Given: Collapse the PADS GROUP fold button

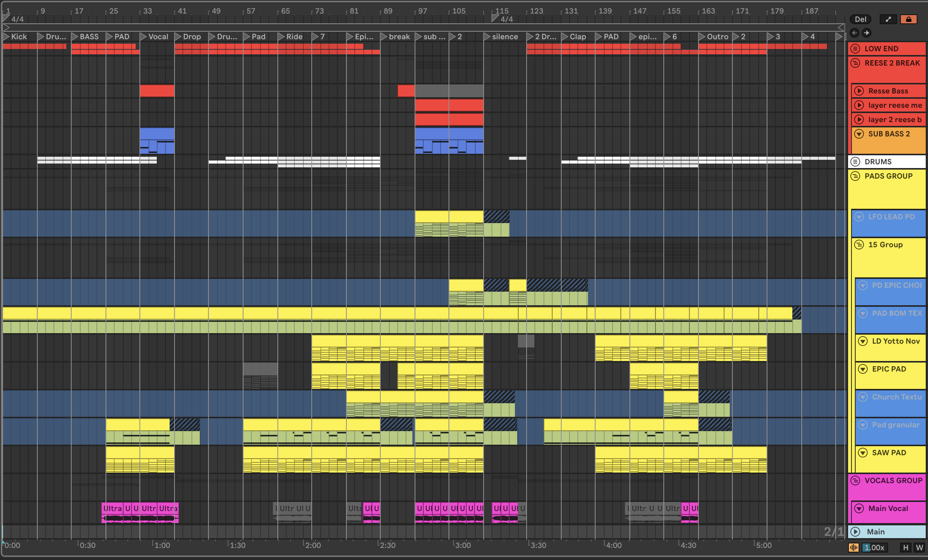Looking at the screenshot, I should (x=856, y=176).
